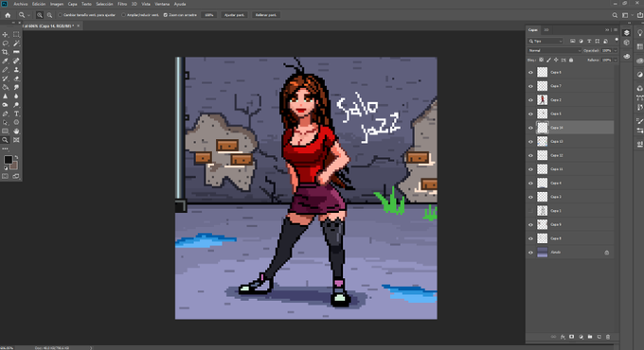The width and height of the screenshot is (644, 350).
Task: Collapse the panel with double chevrons
Action: pyautogui.click(x=607, y=30)
